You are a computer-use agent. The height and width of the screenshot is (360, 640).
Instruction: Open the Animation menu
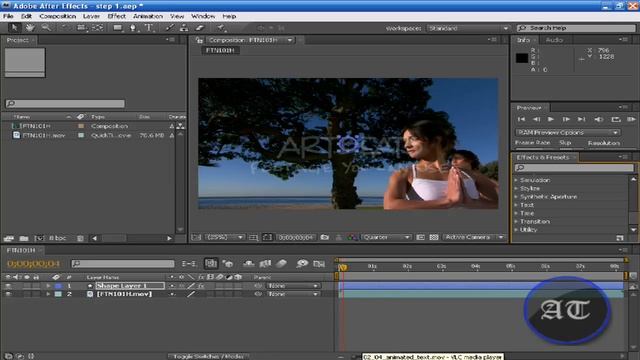(x=148, y=16)
